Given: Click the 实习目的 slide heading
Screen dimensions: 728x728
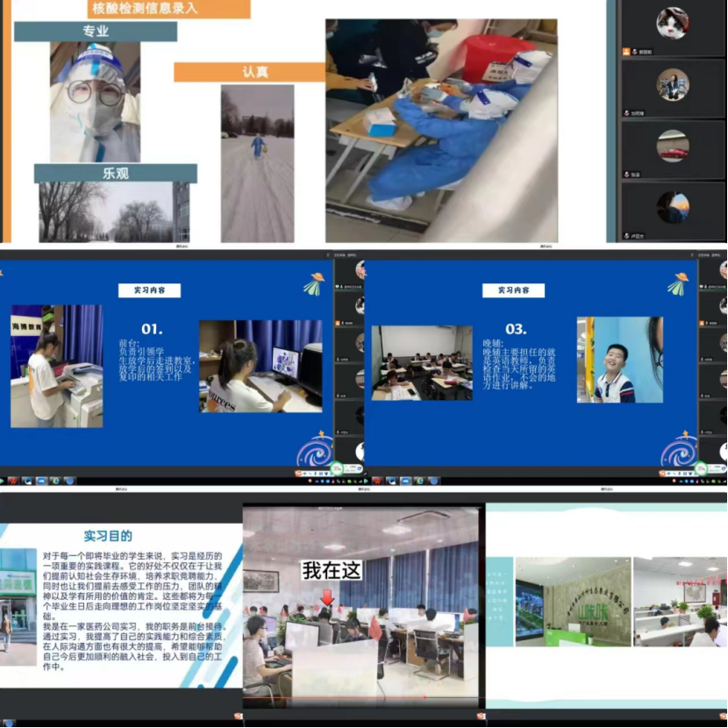Looking at the screenshot, I should [120, 536].
